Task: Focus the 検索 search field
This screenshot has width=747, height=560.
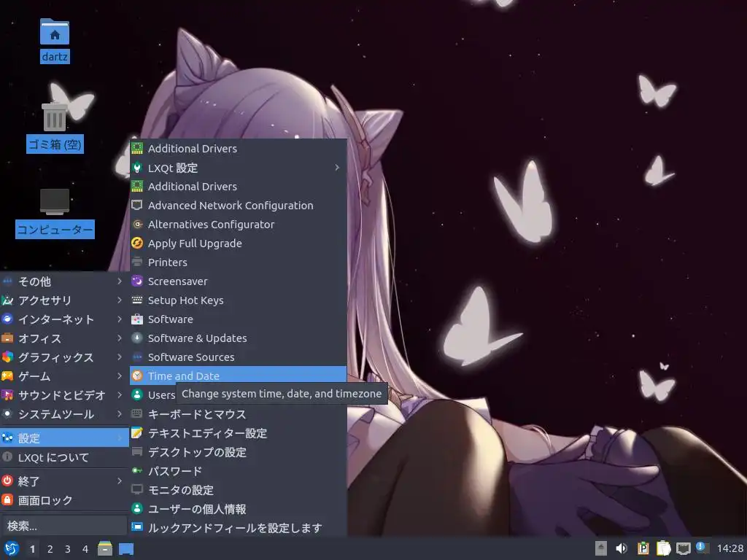Action: (64, 526)
